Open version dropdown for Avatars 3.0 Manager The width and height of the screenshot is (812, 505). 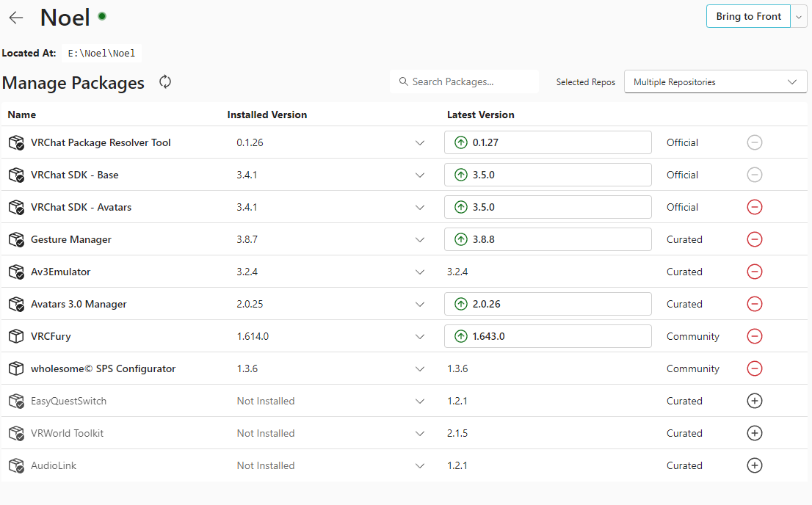[x=420, y=305]
